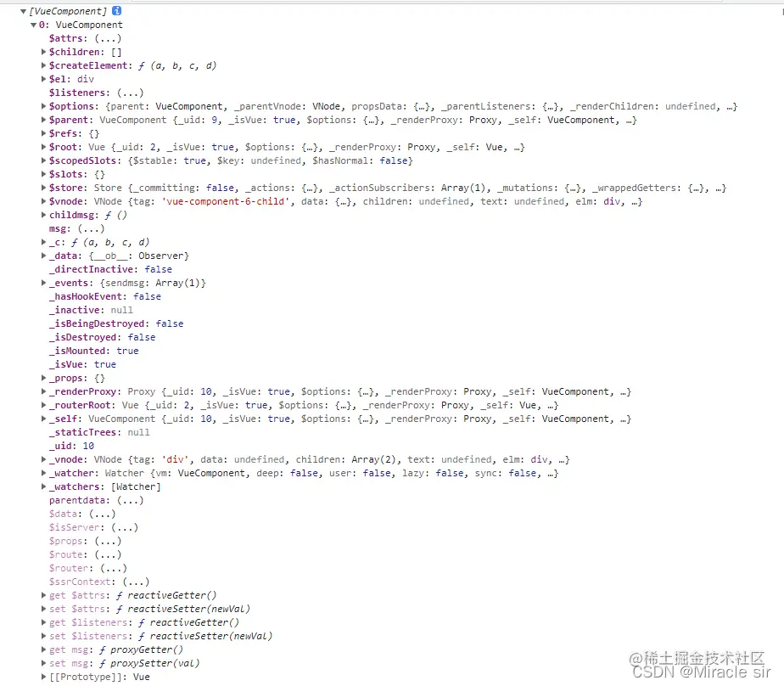Image resolution: width=784 pixels, height=686 pixels.
Task: Expand set $listeners reactiveSetter
Action: tap(43, 635)
